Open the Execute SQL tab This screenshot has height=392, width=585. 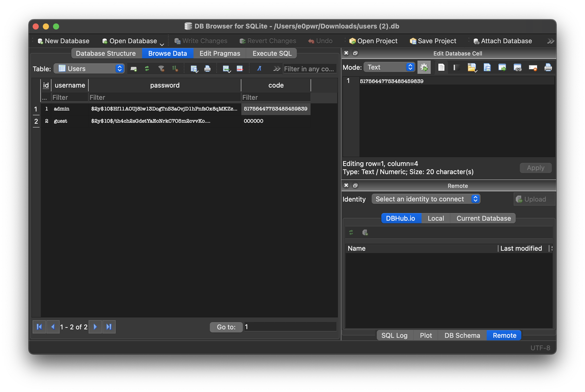[272, 53]
